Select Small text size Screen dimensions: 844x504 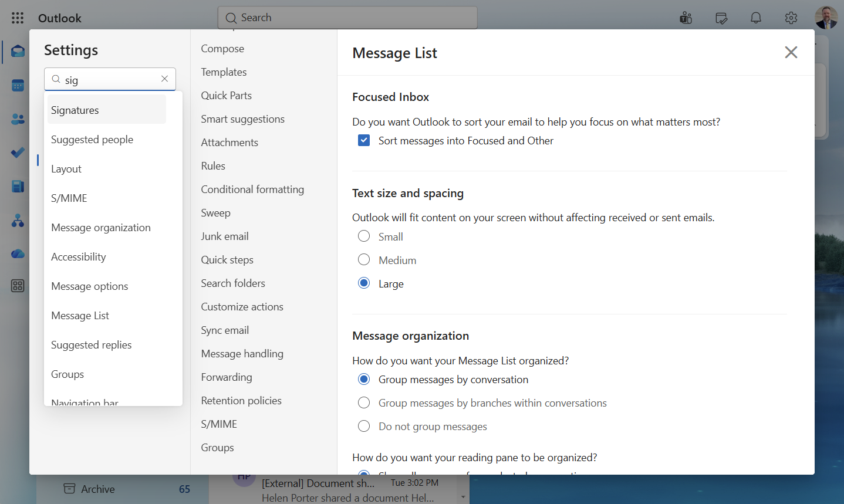[364, 236]
